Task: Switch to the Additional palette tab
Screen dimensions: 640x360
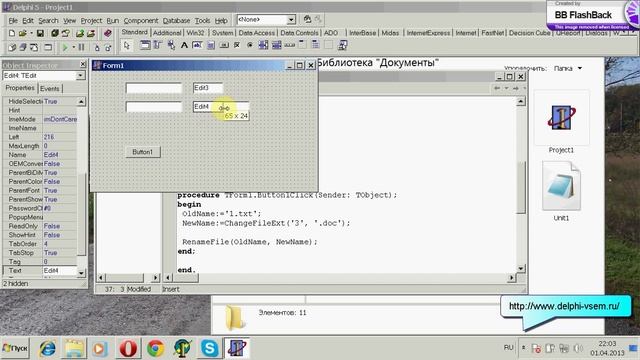Action: pos(167,33)
